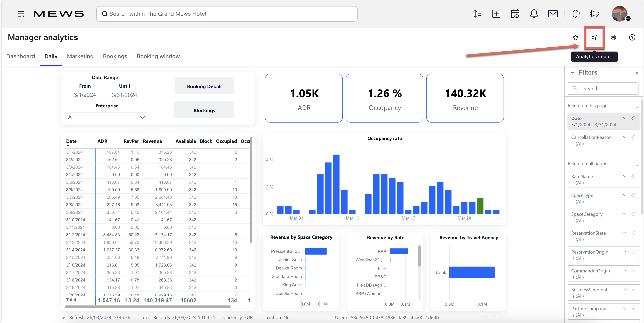Image resolution: width=644 pixels, height=323 pixels.
Task: Clear the CommanderOrigin filter eraser icon
Action: 633,270
